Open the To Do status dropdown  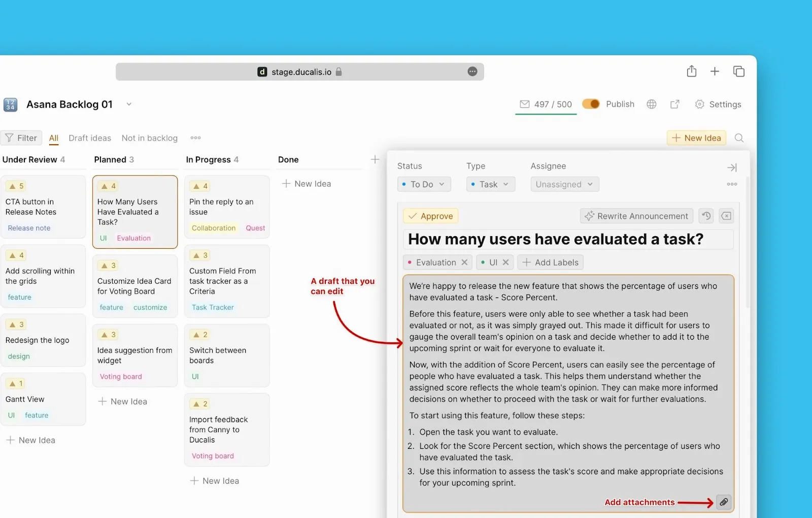tap(423, 184)
